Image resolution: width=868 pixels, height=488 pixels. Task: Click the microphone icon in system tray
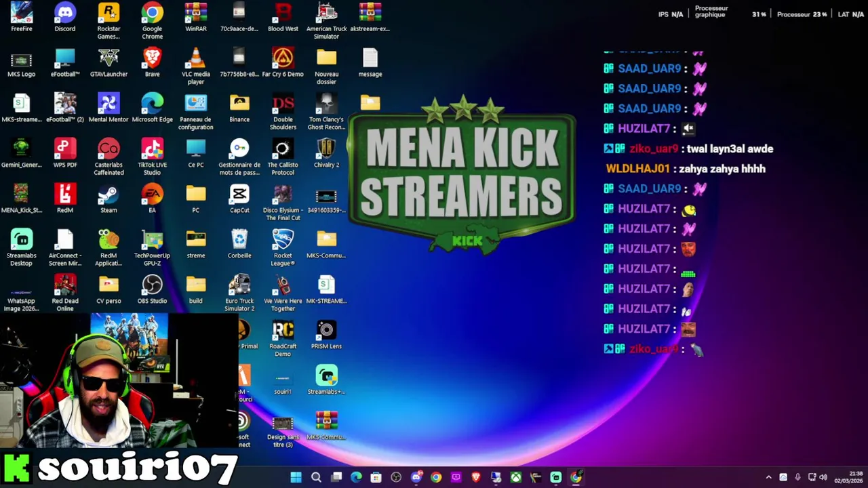pos(797,477)
